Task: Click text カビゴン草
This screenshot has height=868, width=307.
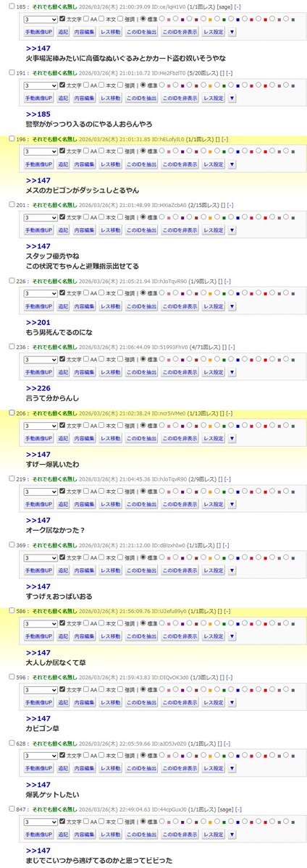Action: pos(43,728)
